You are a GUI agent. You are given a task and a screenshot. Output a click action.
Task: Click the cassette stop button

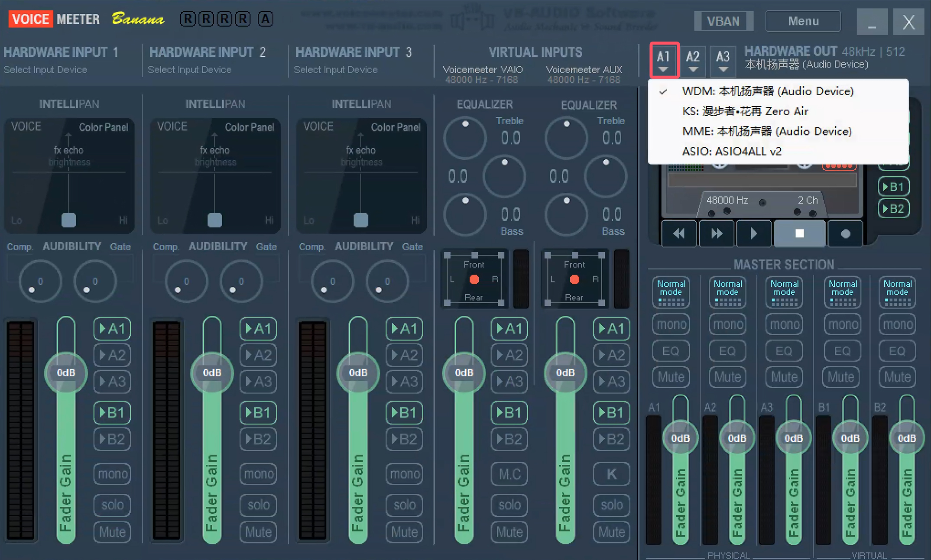[x=800, y=233]
